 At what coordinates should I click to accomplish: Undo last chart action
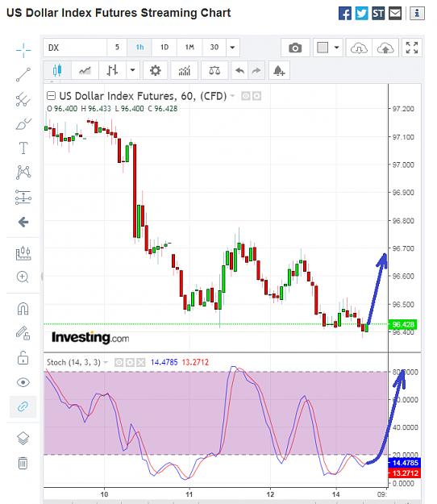coord(239,70)
